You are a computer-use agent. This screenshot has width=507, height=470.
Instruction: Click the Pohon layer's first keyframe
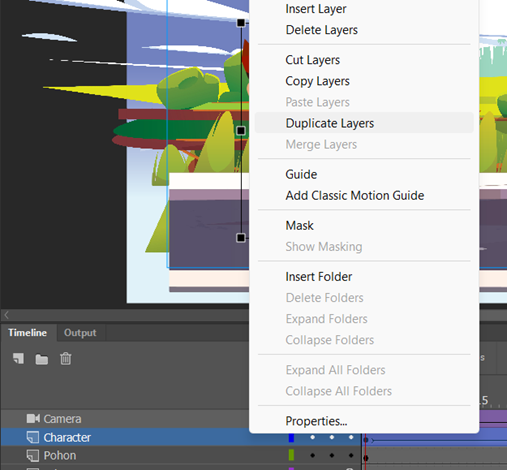point(366,458)
